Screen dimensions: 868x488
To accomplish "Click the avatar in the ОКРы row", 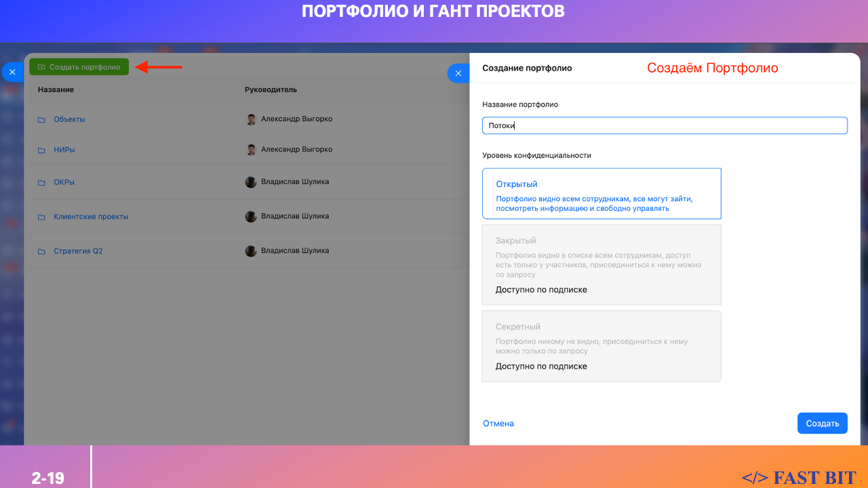I will 251,182.
